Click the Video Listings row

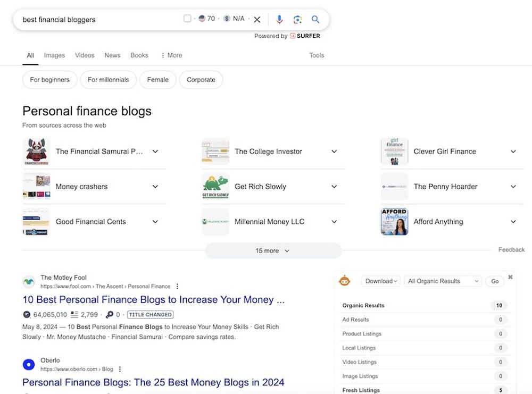[425, 362]
